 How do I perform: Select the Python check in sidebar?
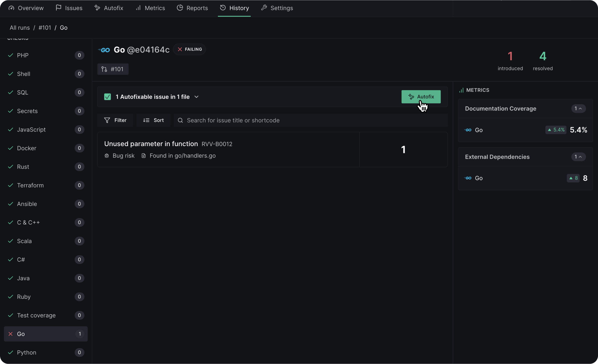[x=27, y=352]
